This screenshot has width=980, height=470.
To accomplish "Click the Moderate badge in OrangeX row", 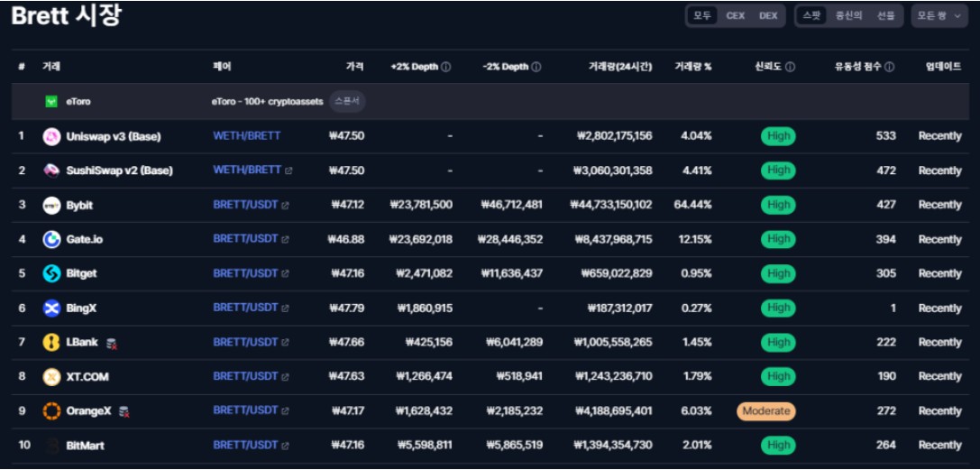I will click(x=766, y=411).
